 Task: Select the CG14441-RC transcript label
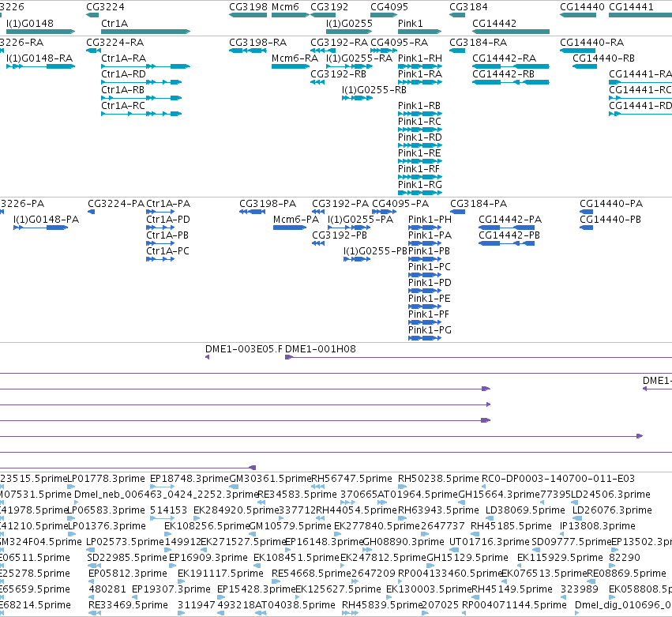[640, 90]
